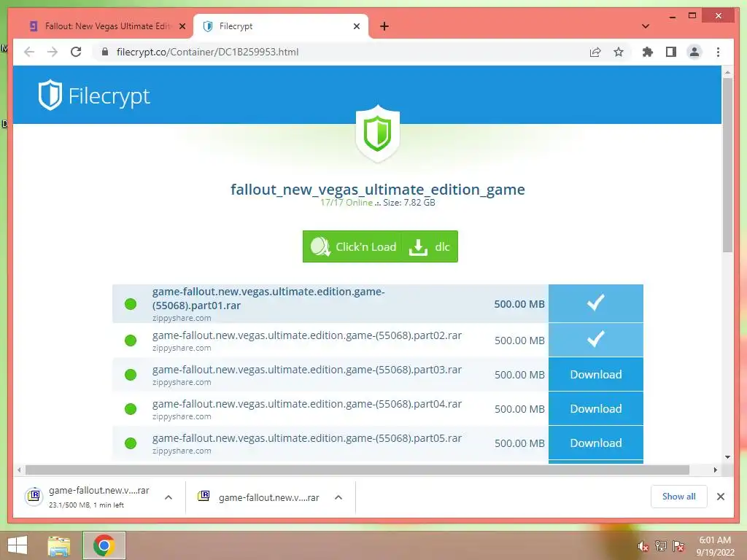Click the green shield emblem above title
The height and width of the screenshot is (560, 747).
tap(377, 133)
